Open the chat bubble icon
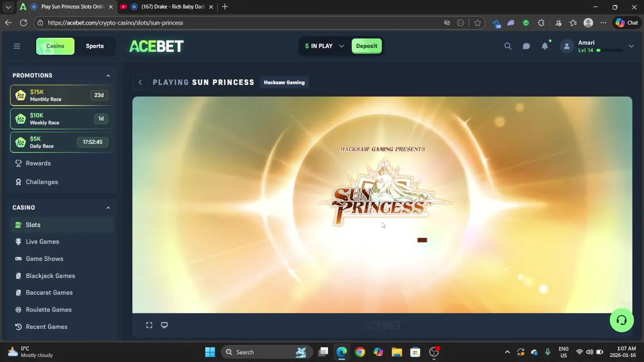The height and width of the screenshot is (362, 644). coord(526,46)
